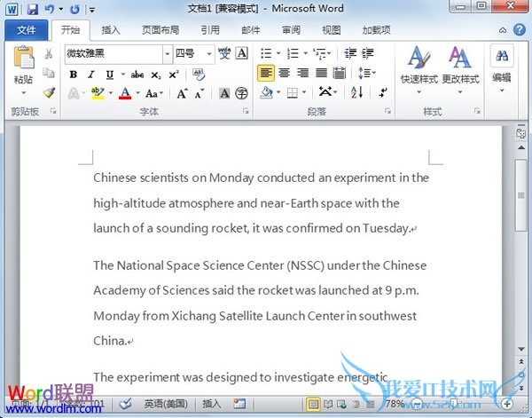532x418 pixels.
Task: Open line spacing dropdown
Action: pos(366,73)
